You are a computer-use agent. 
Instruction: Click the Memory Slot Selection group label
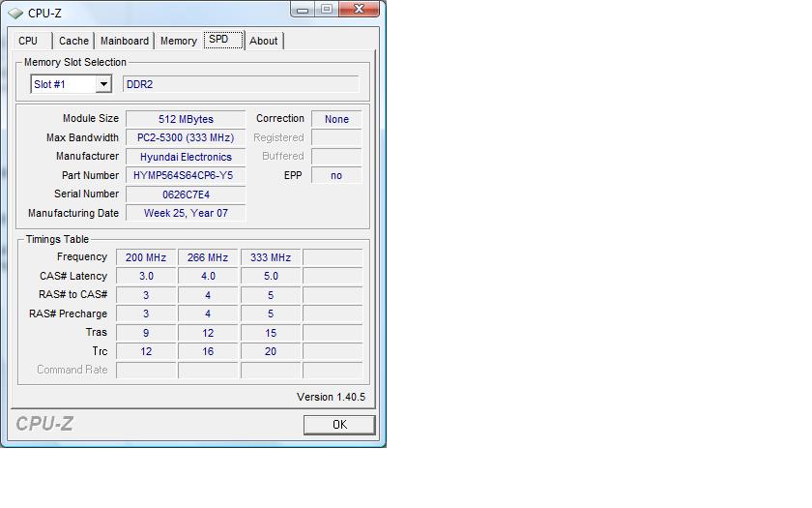coord(75,62)
